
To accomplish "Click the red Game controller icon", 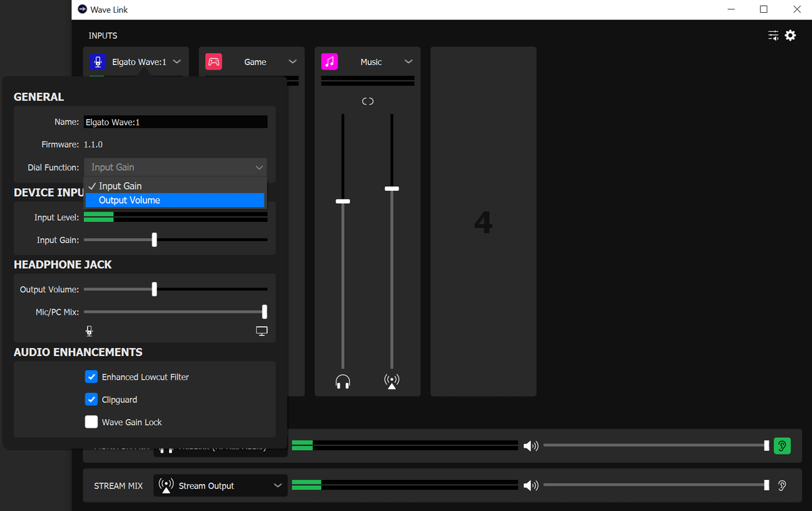I will pyautogui.click(x=214, y=62).
